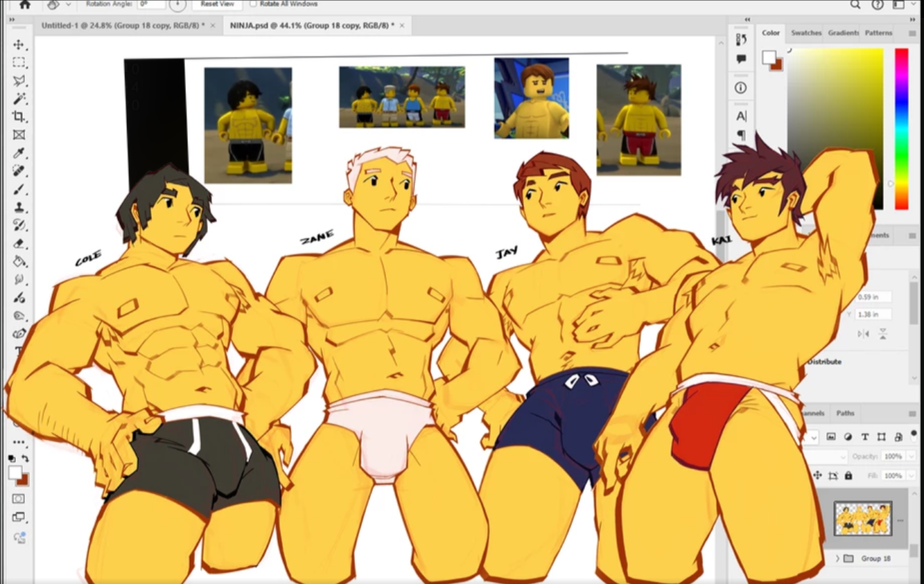This screenshot has width=924, height=584.
Task: Open the Help question-mark icon
Action: (x=878, y=4)
